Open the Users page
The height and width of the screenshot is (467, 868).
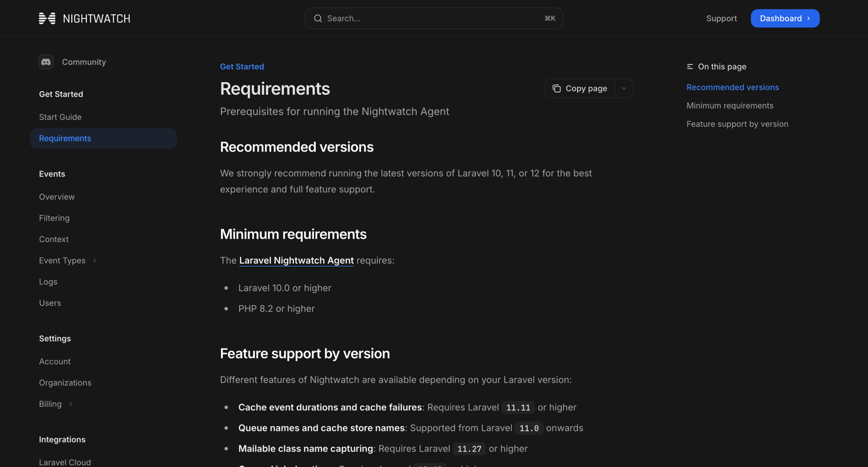click(50, 303)
